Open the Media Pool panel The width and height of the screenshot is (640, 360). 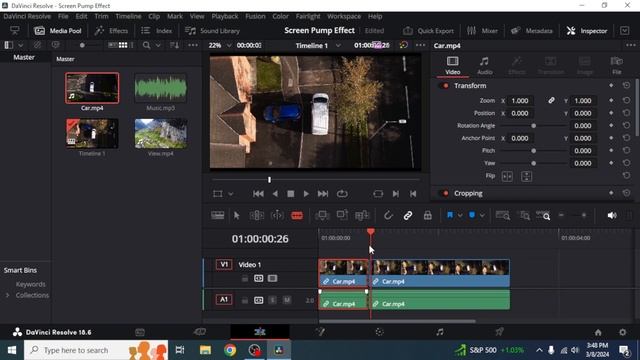58,31
